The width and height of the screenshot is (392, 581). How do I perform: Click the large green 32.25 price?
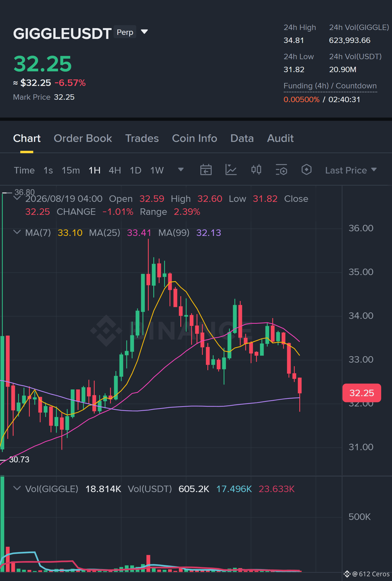(43, 64)
